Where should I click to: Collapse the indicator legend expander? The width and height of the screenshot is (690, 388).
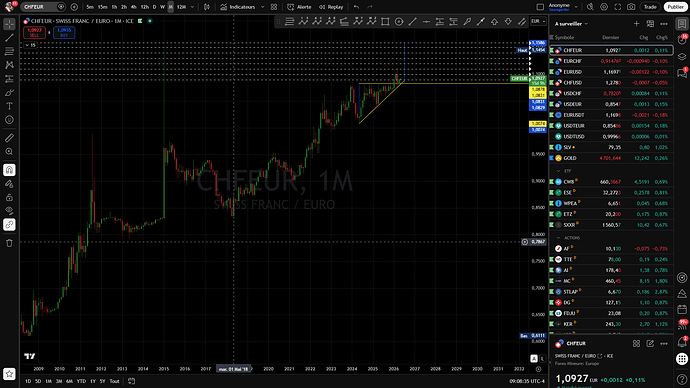pos(30,45)
